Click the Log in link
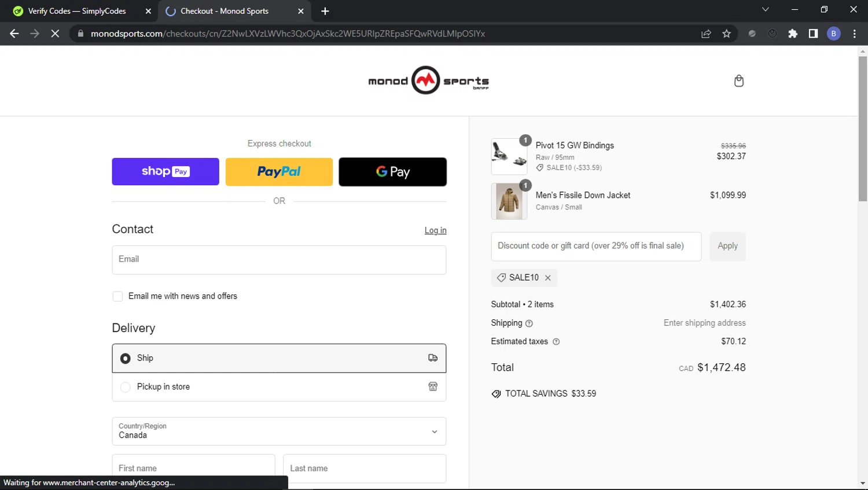 pos(435,230)
